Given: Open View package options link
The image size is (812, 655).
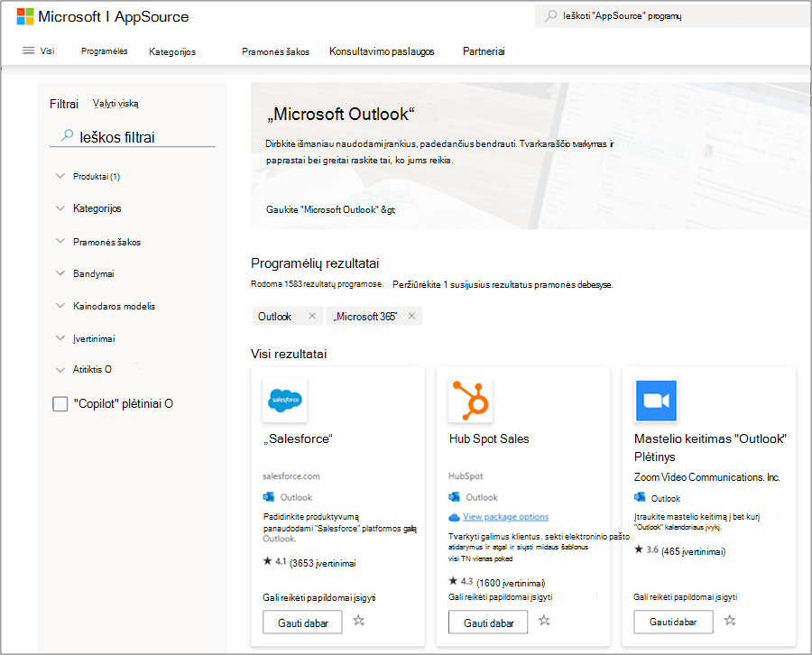Looking at the screenshot, I should [x=505, y=517].
